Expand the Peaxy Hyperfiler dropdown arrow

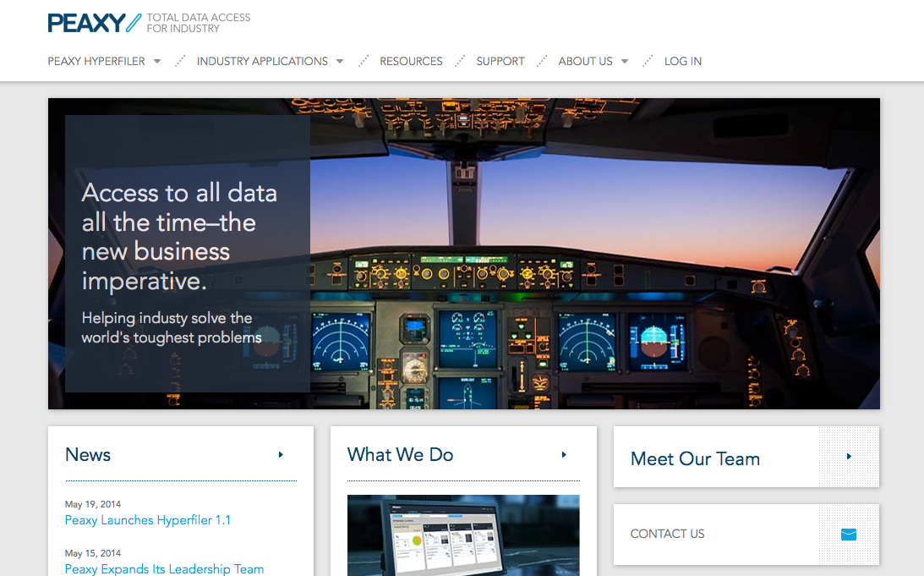[x=157, y=62]
